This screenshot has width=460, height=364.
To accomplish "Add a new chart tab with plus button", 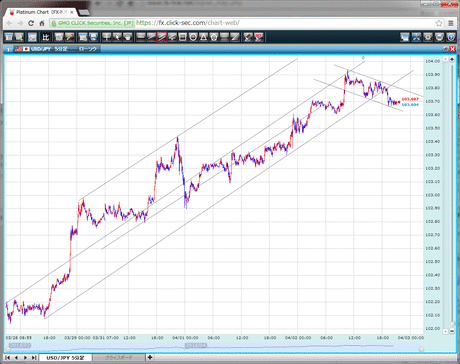I will point(150,358).
